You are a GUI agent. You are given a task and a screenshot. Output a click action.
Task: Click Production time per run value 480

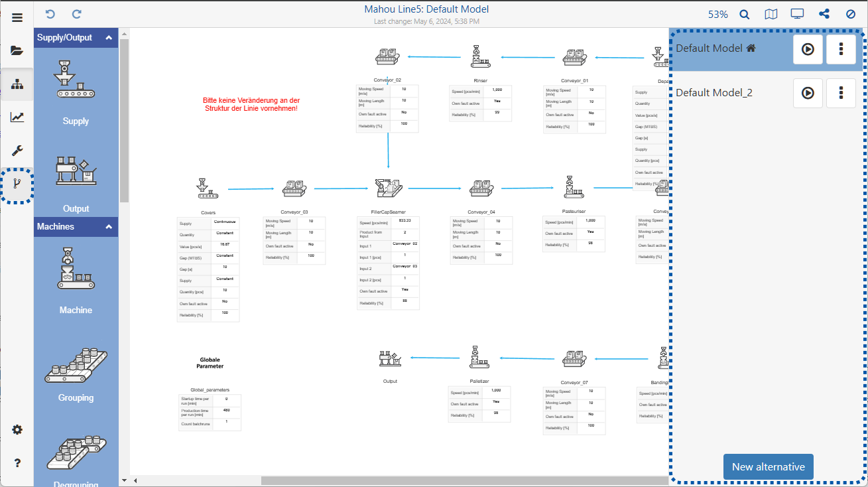coord(226,411)
